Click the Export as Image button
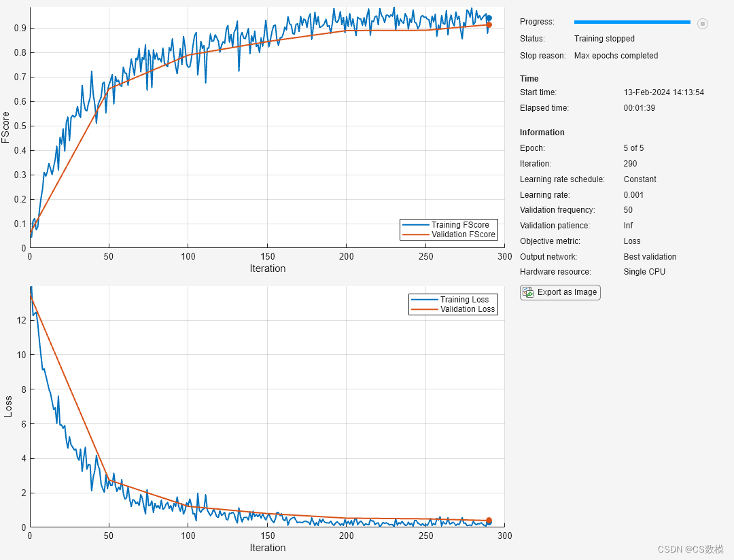734x560 pixels. (560, 292)
